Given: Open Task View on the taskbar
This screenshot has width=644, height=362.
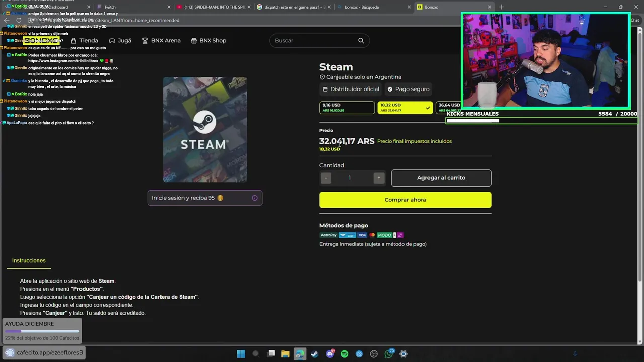Looking at the screenshot, I should click(271, 354).
